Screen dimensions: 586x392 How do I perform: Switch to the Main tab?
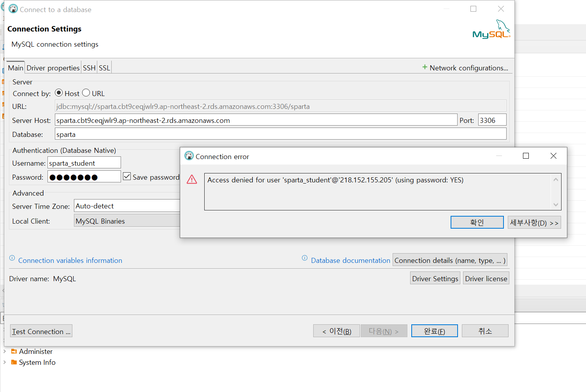(16, 68)
